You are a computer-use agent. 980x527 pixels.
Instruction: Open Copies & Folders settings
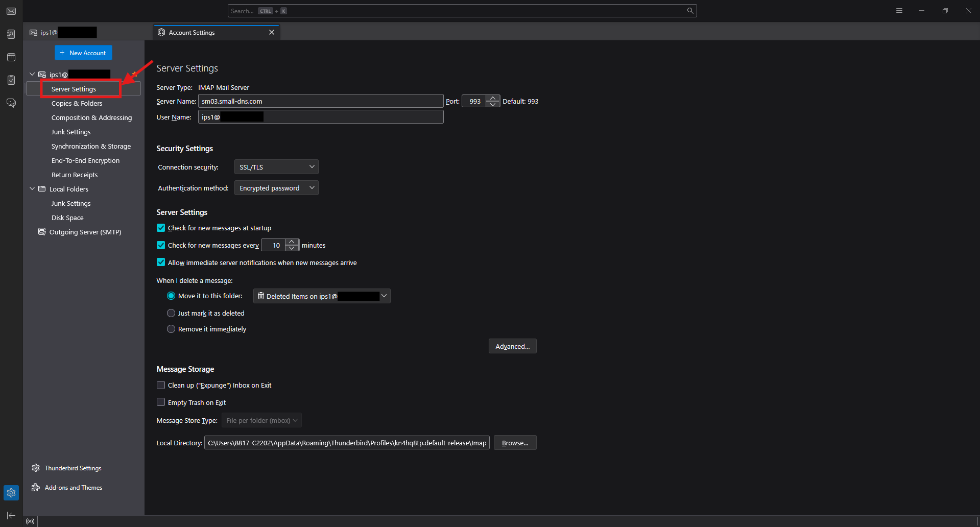tap(77, 103)
